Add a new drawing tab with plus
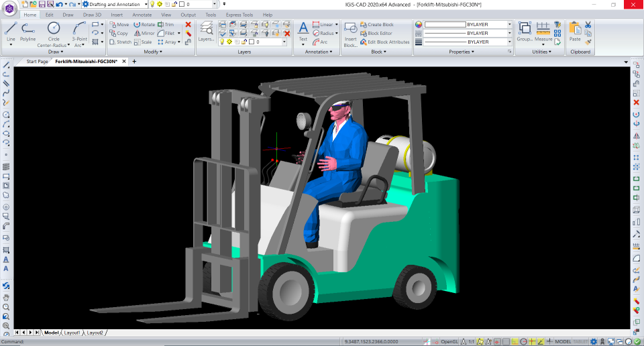Image resolution: width=644 pixels, height=346 pixels. coord(134,62)
